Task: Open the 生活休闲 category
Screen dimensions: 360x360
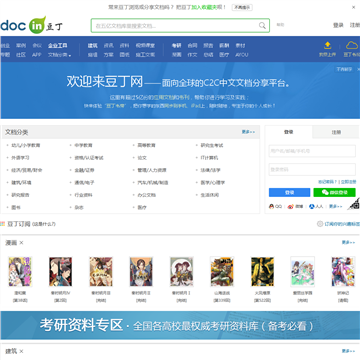Action: coord(209,195)
